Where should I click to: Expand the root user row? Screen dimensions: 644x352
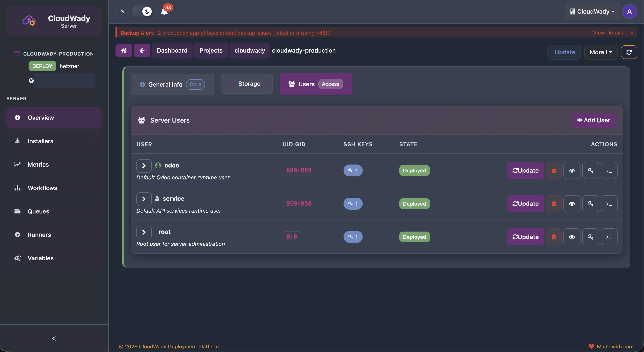pos(144,232)
